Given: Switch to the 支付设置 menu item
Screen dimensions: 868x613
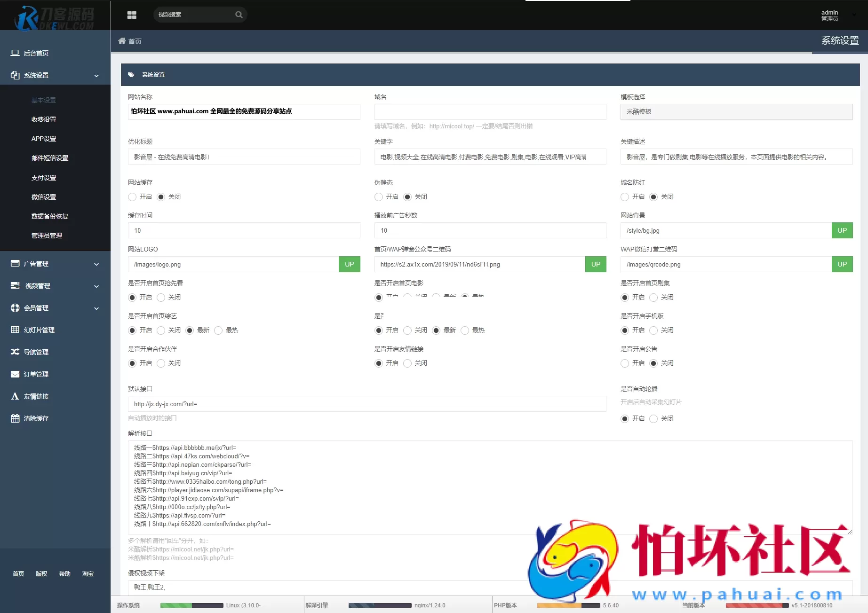Looking at the screenshot, I should click(44, 177).
